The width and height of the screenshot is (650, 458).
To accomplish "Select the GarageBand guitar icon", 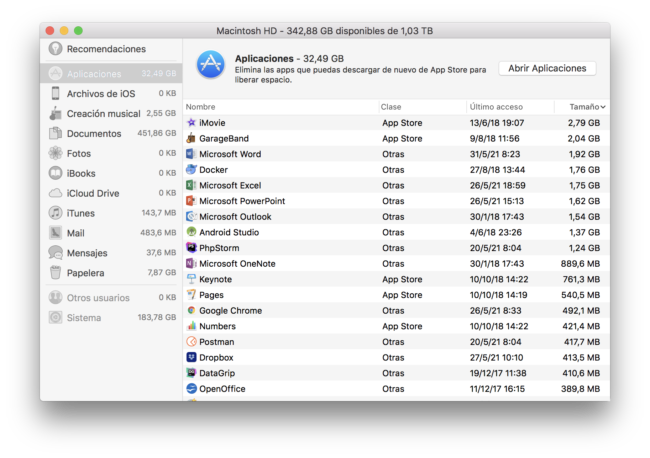I will (x=191, y=138).
